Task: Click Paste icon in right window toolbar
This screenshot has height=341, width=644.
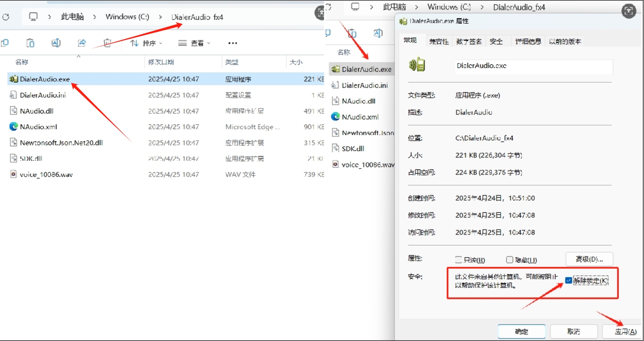Action: pyautogui.click(x=352, y=33)
